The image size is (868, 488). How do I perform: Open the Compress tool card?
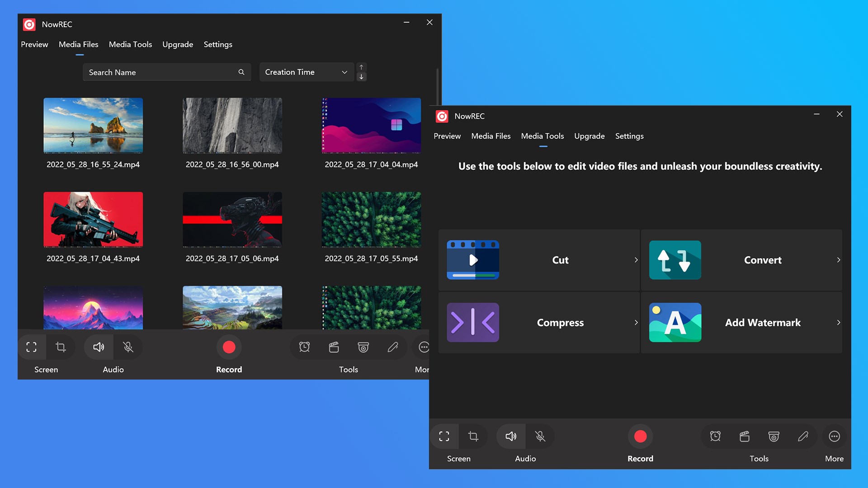click(539, 323)
